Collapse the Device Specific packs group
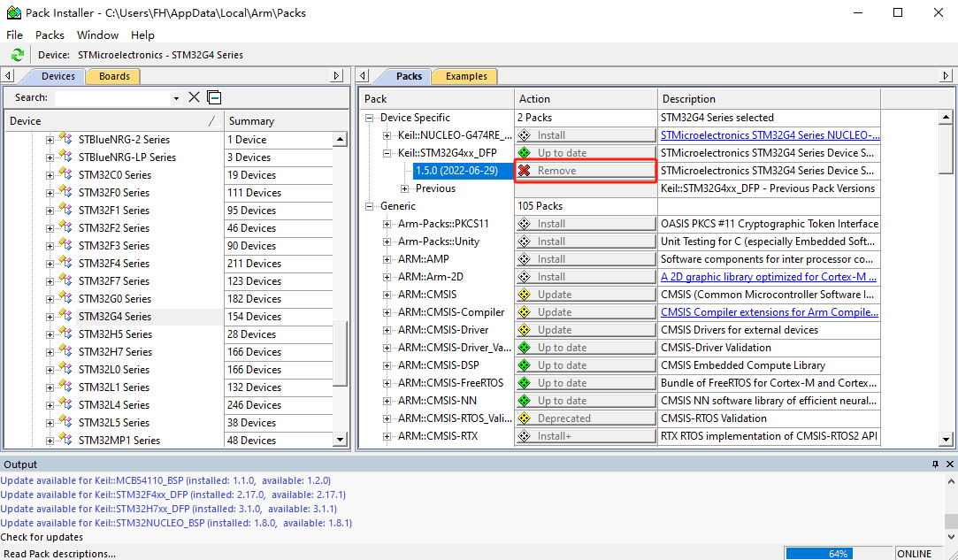Screen dimensions: 958x560 (369, 118)
